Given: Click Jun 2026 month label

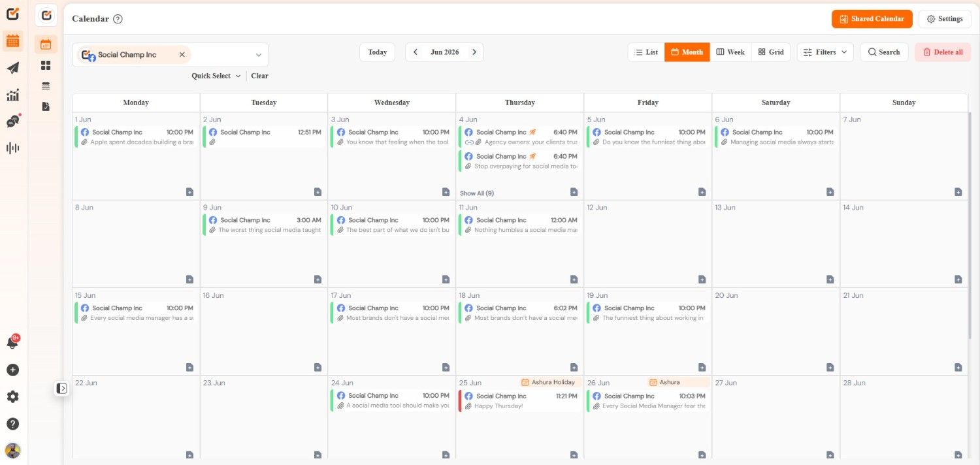Looking at the screenshot, I should tap(445, 52).
